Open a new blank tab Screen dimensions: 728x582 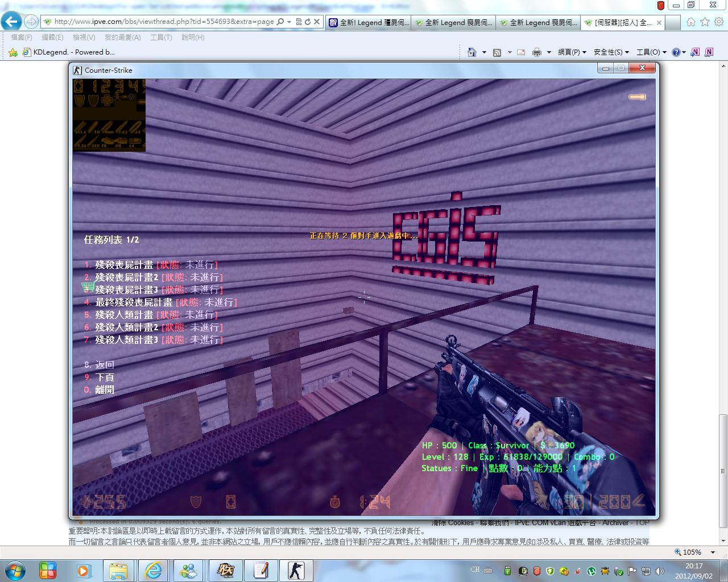[673, 23]
